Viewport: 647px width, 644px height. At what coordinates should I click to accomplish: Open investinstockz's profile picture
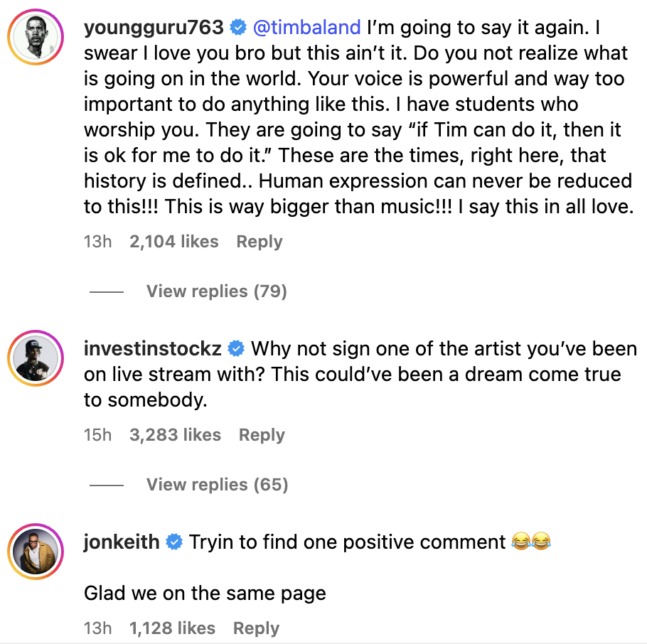tap(36, 358)
